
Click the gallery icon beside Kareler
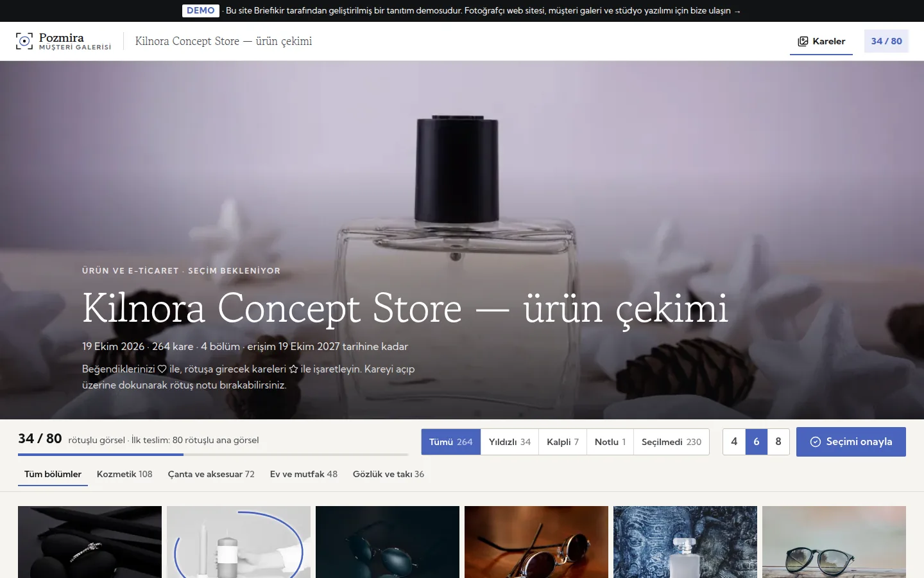click(x=803, y=41)
